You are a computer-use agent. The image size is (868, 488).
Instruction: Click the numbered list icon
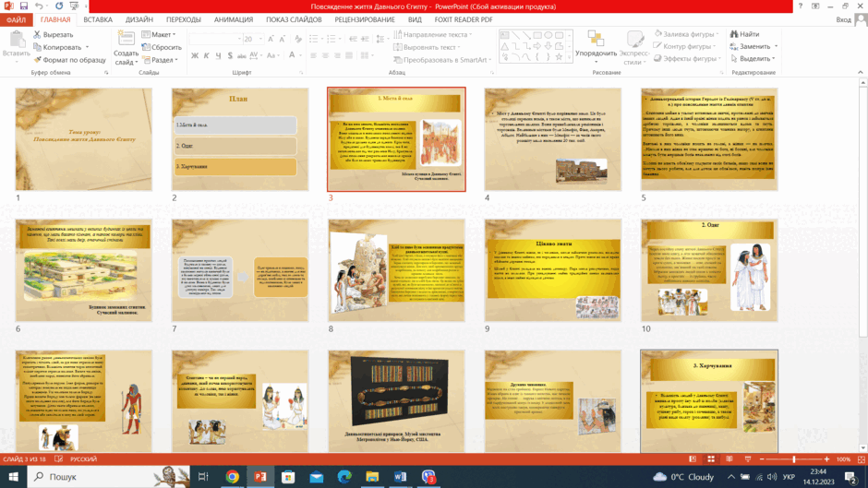point(331,39)
